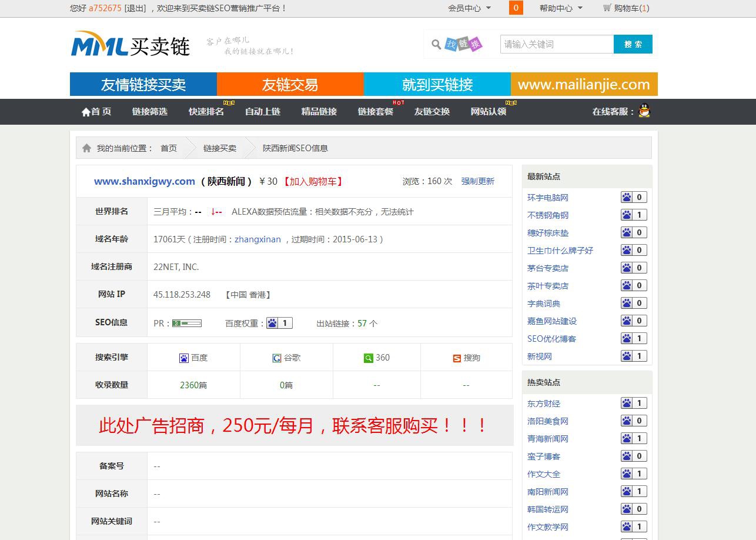Click the 退出 logout link

[x=135, y=8]
